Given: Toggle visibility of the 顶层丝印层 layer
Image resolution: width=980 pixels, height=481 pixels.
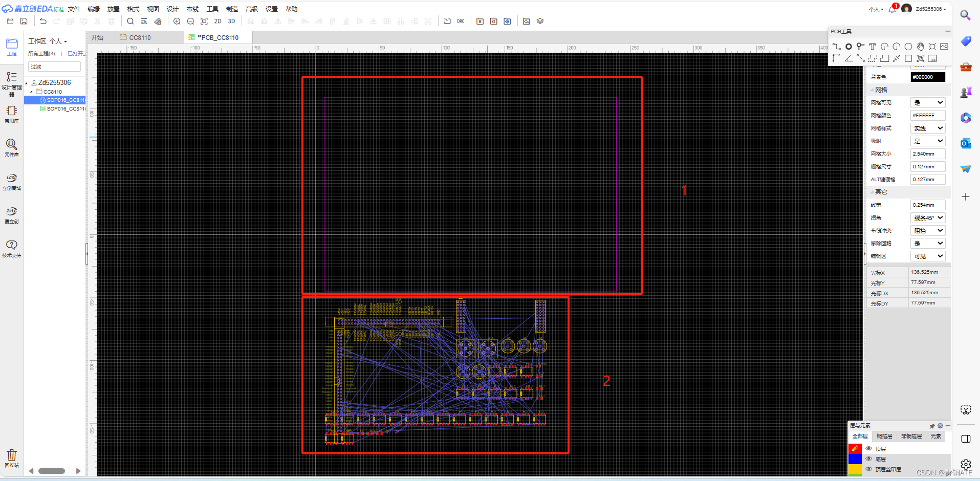Looking at the screenshot, I should pyautogui.click(x=868, y=469).
